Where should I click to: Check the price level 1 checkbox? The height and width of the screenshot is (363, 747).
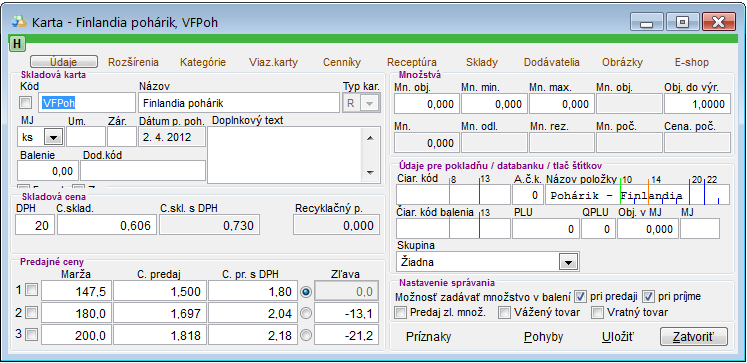31,290
